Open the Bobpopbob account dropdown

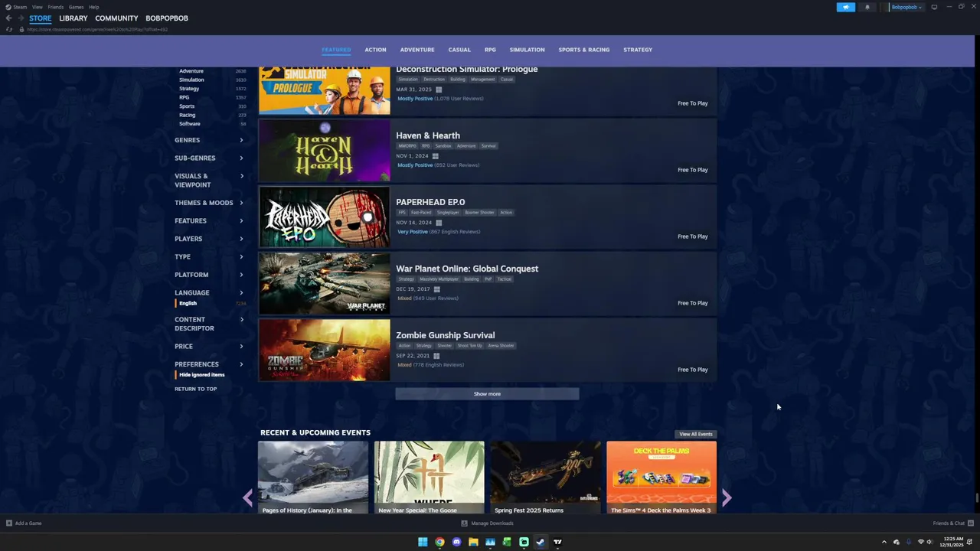tap(906, 7)
